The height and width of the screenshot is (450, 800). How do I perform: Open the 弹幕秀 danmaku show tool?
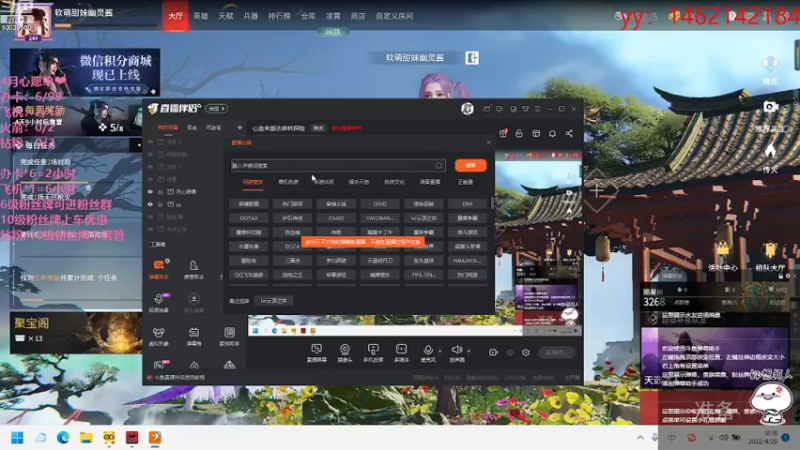click(x=194, y=336)
